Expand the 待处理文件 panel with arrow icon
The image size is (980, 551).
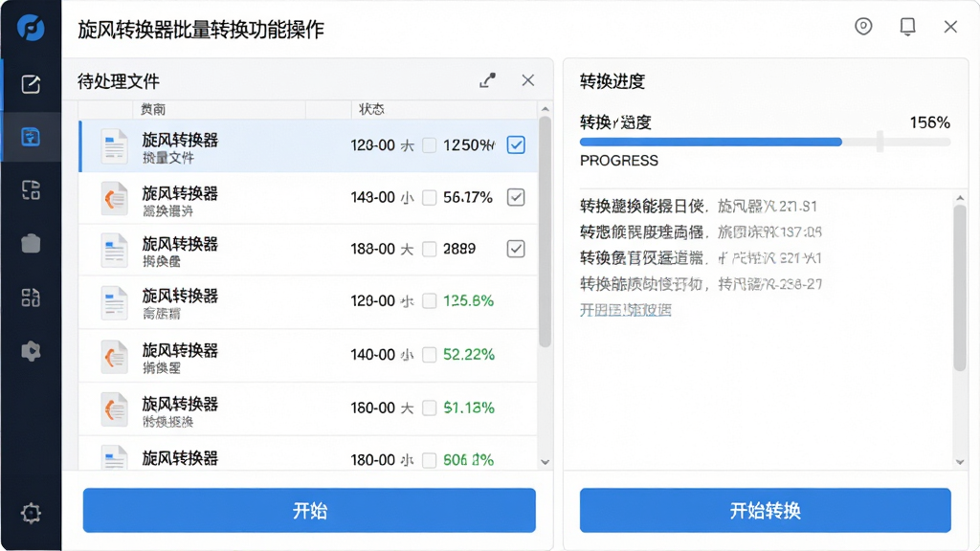point(487,80)
